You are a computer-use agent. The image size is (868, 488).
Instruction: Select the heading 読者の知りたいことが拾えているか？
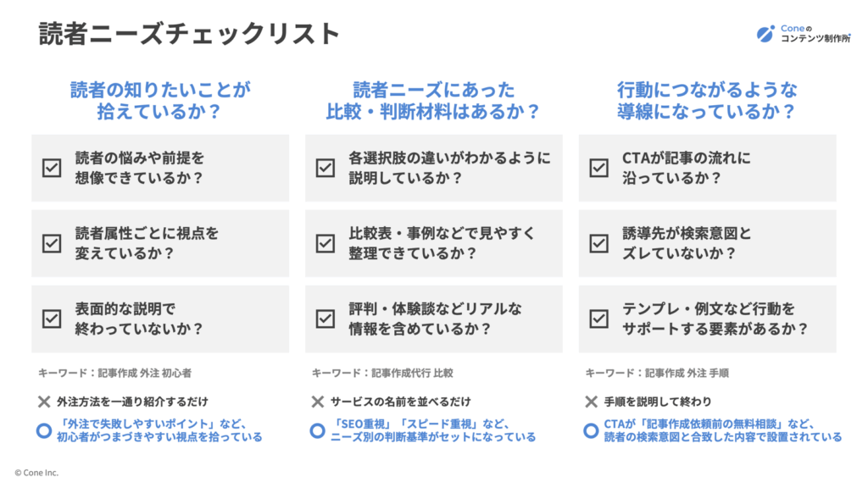[x=160, y=100]
